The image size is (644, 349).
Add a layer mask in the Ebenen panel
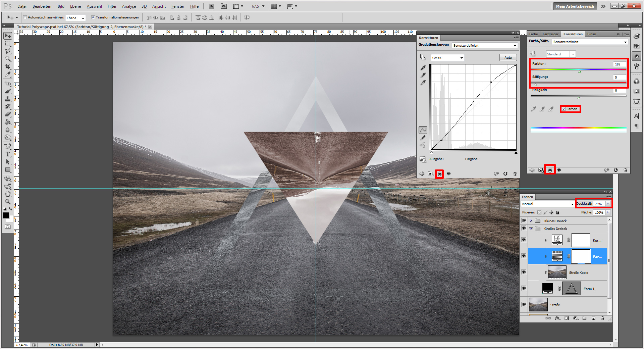coord(566,318)
